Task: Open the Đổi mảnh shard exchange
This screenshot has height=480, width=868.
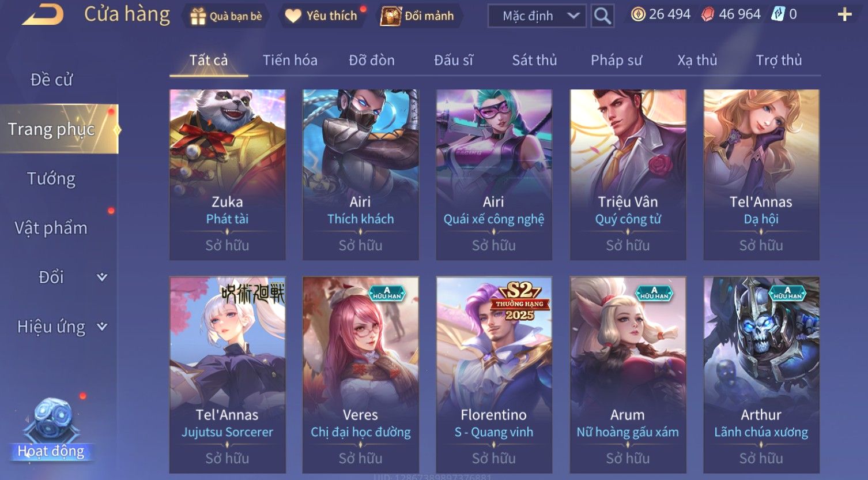Action: pyautogui.click(x=391, y=16)
